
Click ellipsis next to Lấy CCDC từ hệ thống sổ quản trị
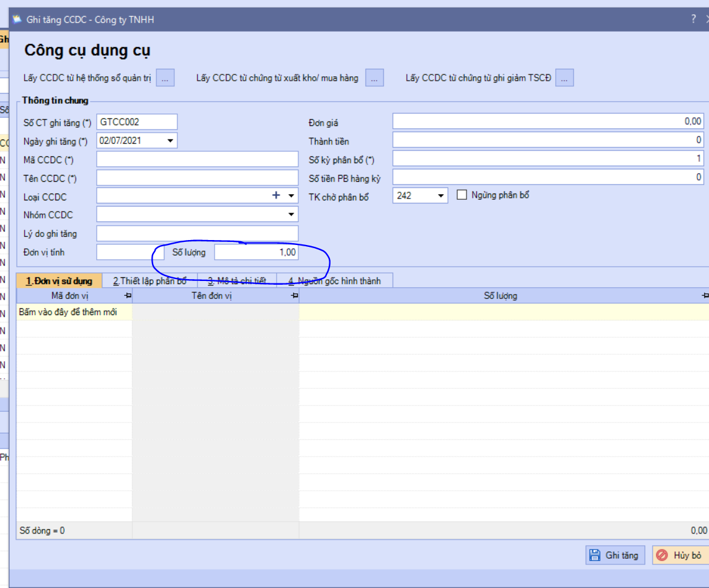(x=165, y=78)
